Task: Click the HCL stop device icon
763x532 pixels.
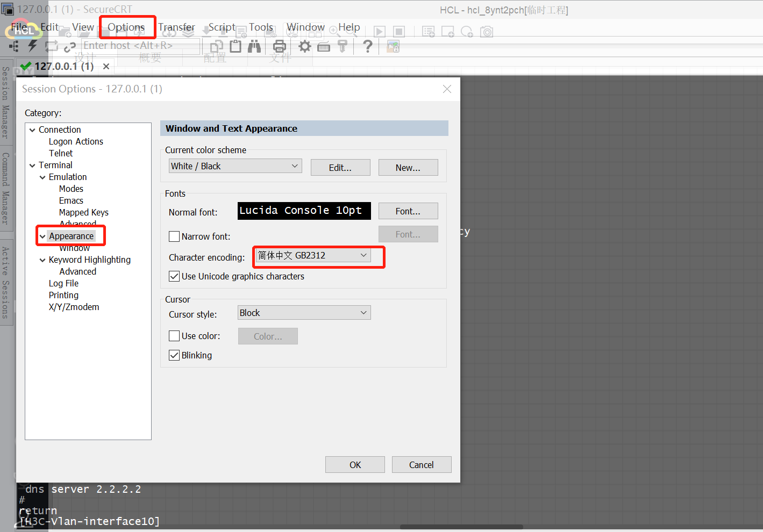Action: (x=399, y=32)
